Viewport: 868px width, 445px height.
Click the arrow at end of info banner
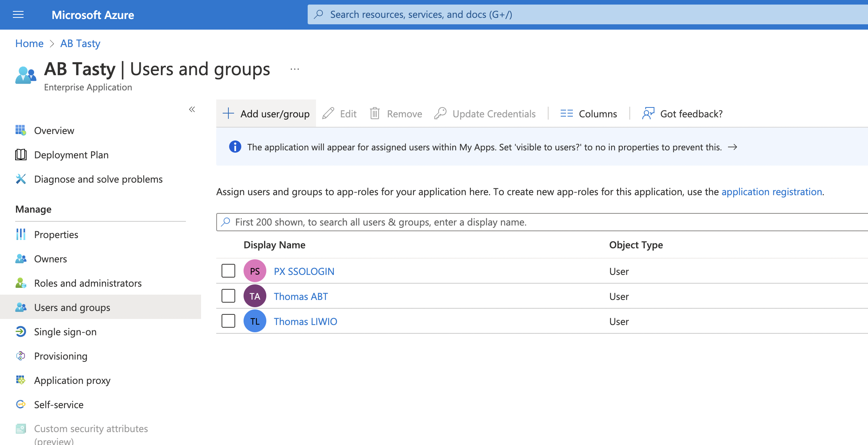point(733,147)
